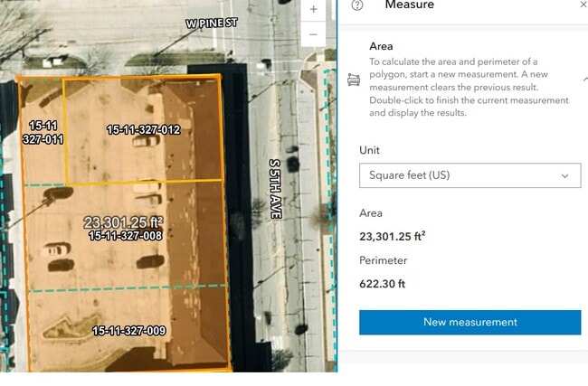Click parcel label 15-11-327-012
The height and width of the screenshot is (386, 588).
pyautogui.click(x=143, y=130)
